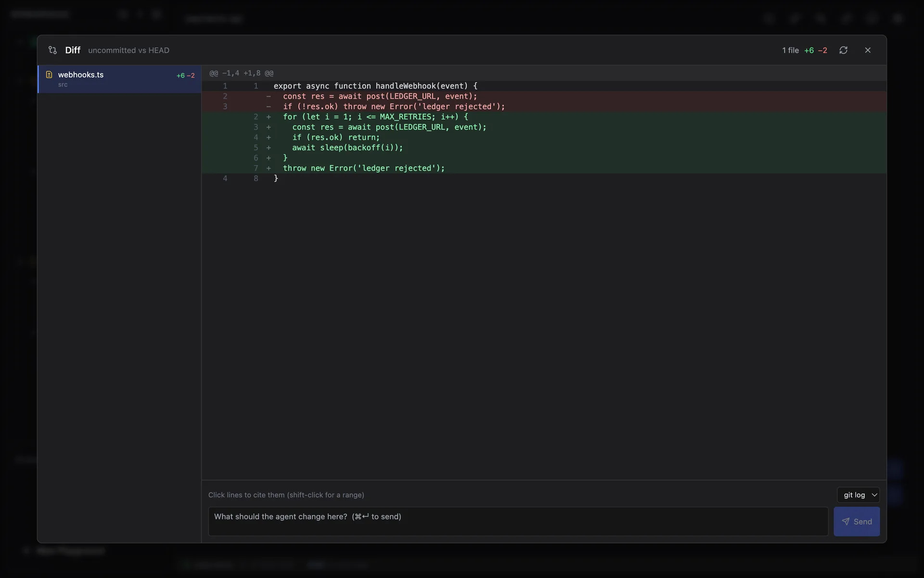Cite the line 'export async function handleWebhook(event) {'
The height and width of the screenshot is (578, 924).
(544, 86)
